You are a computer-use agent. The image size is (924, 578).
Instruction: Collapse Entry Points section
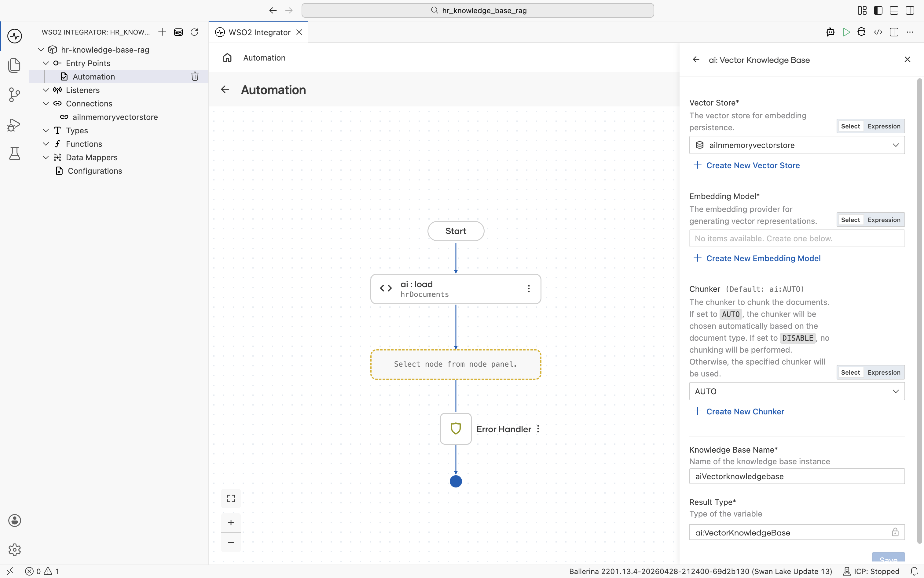coord(46,63)
